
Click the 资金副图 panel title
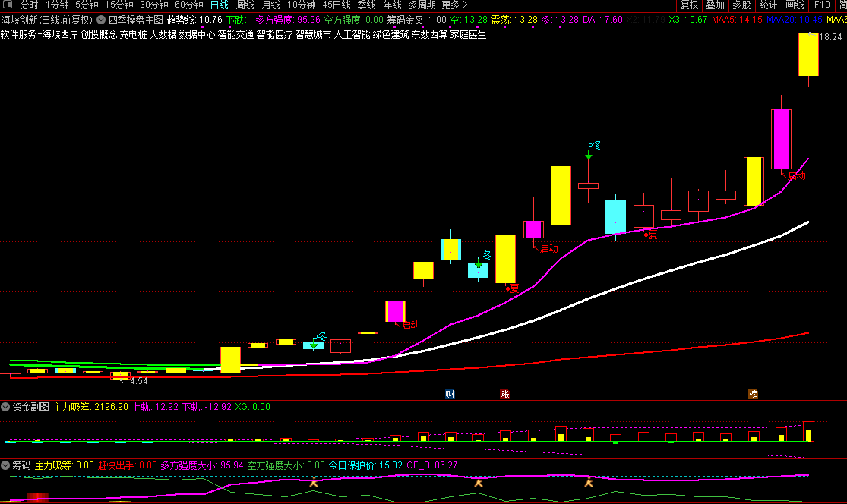pyautogui.click(x=31, y=407)
